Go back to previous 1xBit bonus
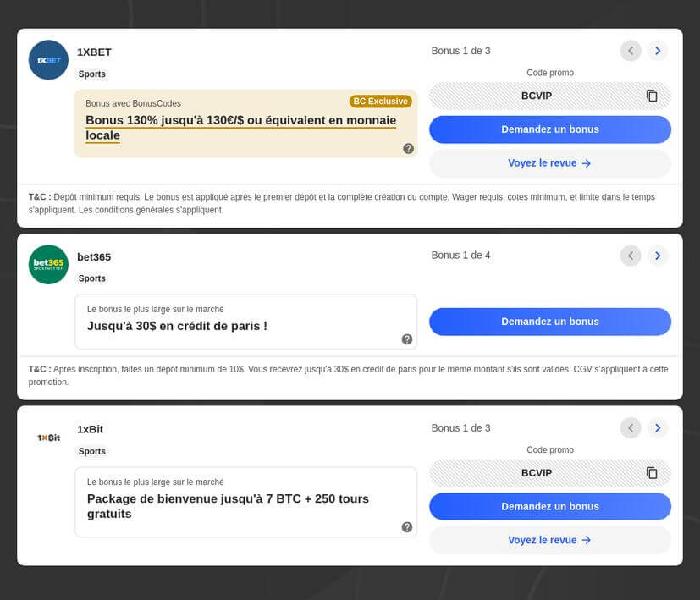The image size is (700, 600). pos(631,428)
